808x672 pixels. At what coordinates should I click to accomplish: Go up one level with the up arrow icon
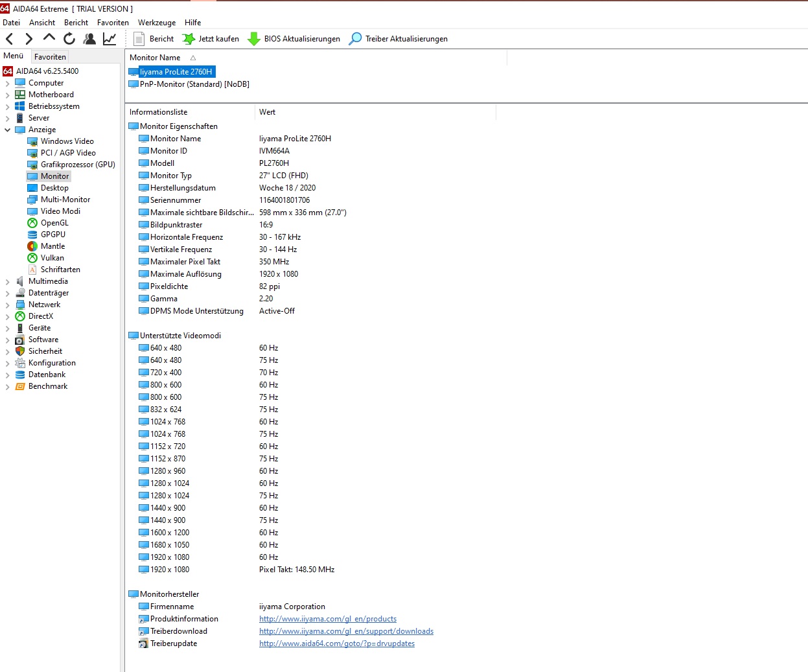tap(49, 39)
